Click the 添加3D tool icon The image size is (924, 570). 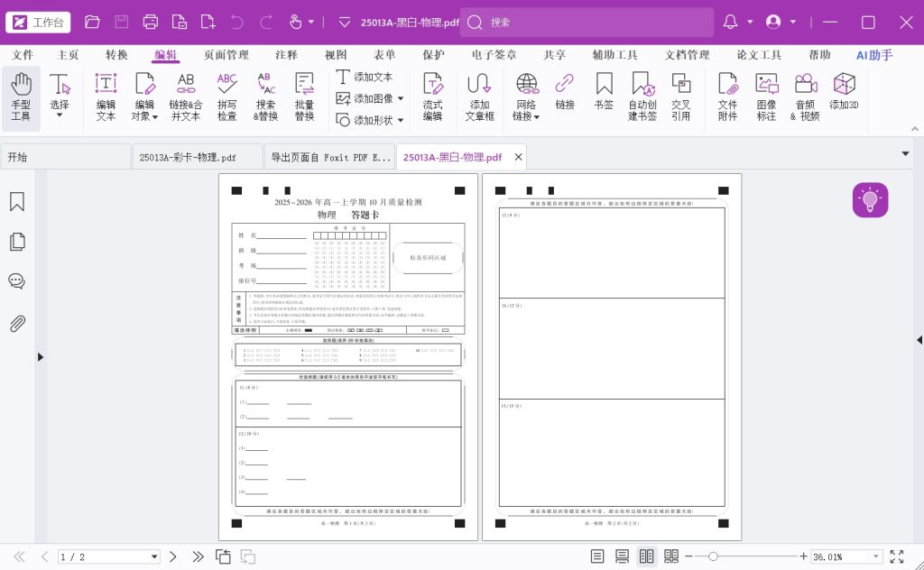click(844, 92)
